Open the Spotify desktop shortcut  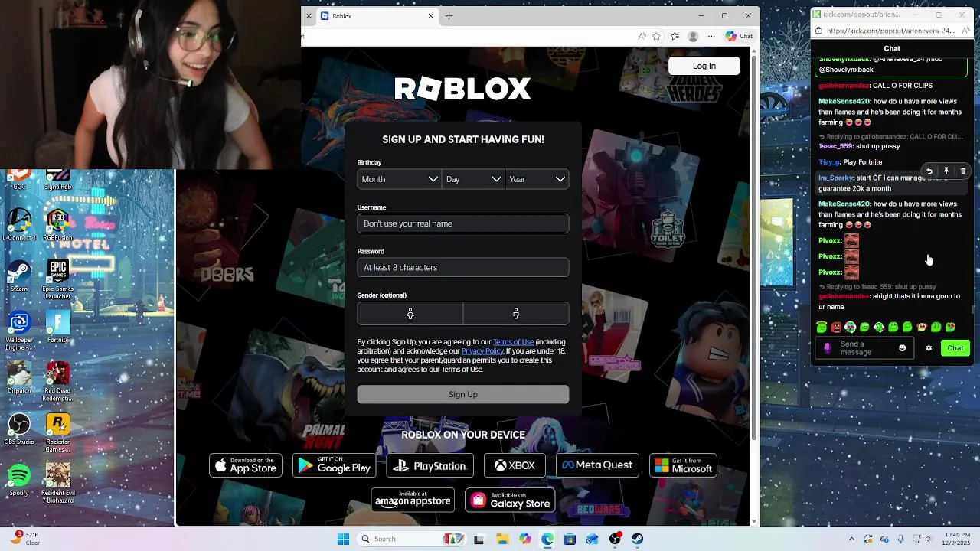[x=19, y=480]
